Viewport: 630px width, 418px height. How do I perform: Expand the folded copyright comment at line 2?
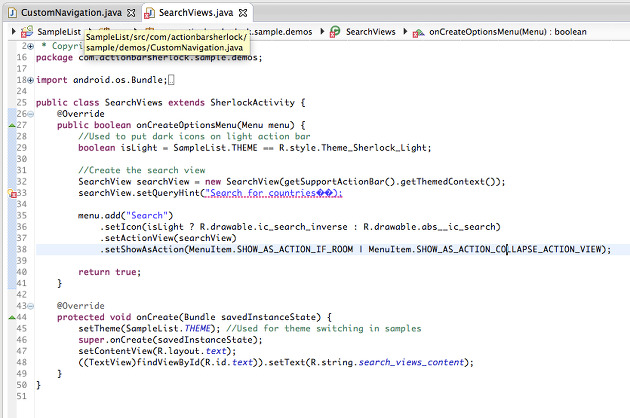pyautogui.click(x=31, y=46)
